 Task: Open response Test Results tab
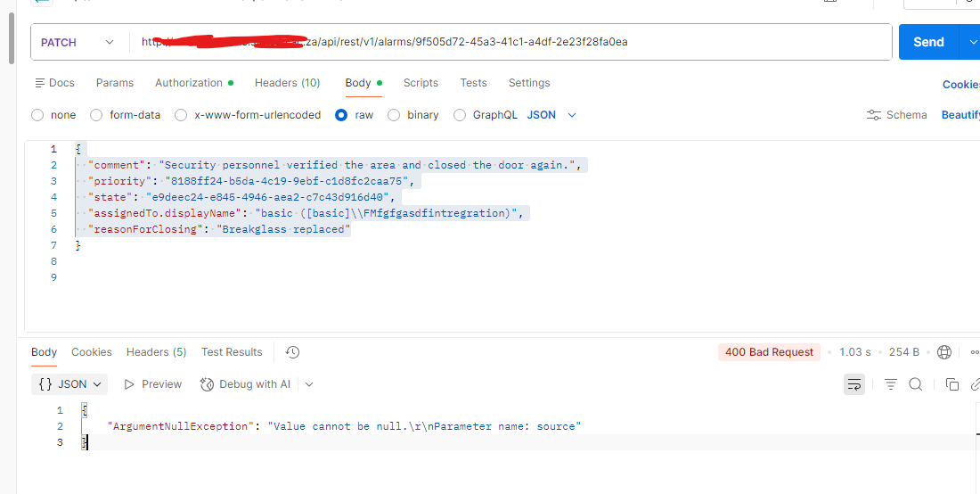click(x=232, y=352)
